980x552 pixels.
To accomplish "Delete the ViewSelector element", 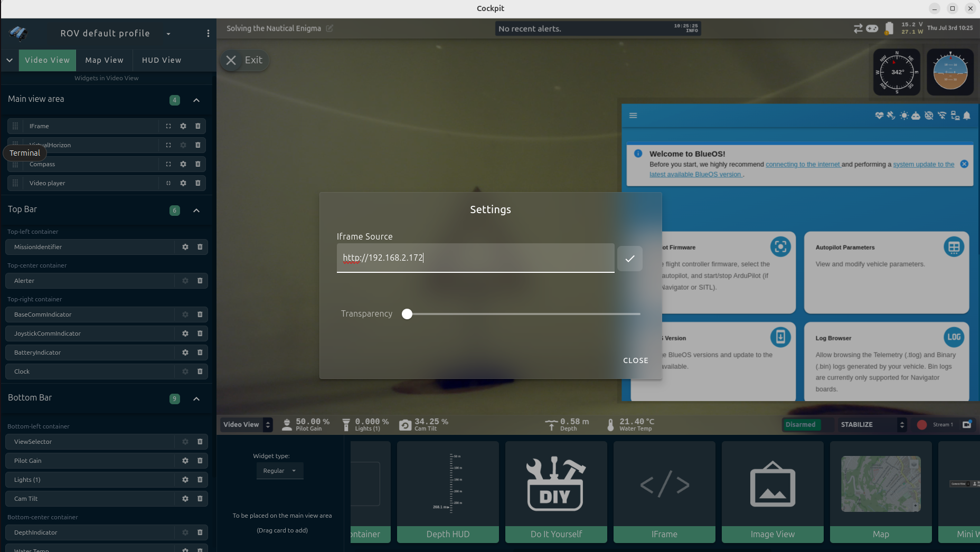I will 200,442.
